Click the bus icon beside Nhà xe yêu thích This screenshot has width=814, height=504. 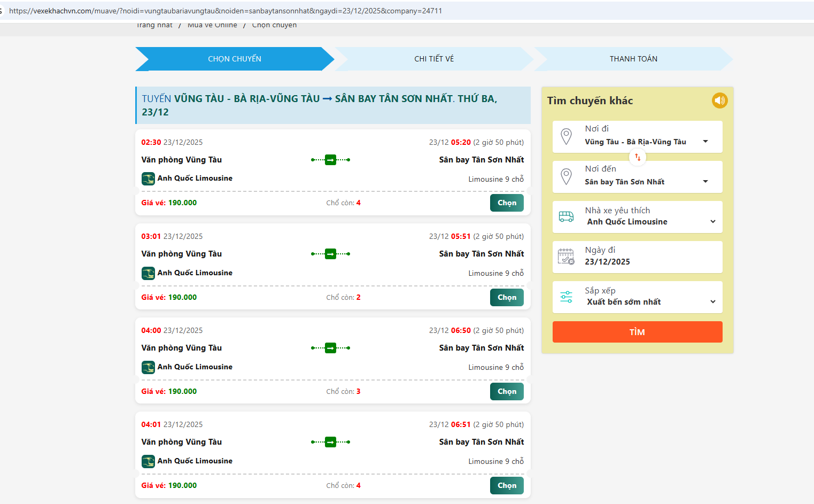coord(566,216)
